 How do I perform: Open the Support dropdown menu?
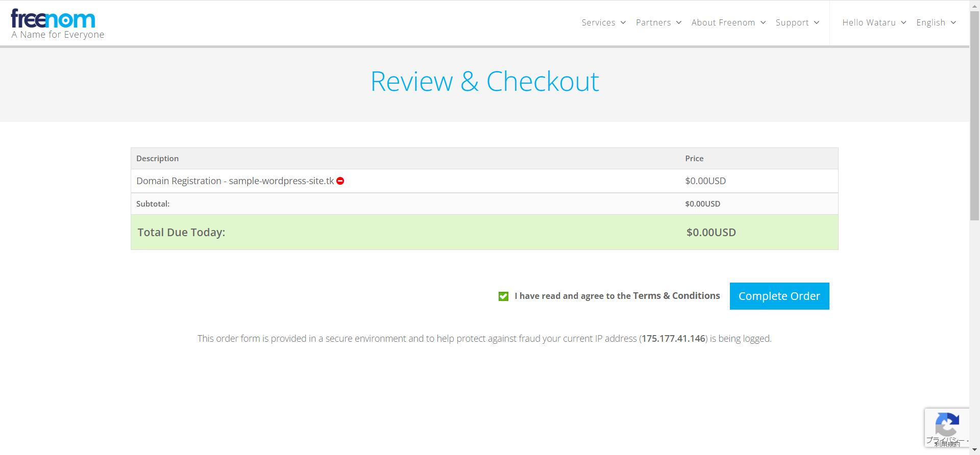797,22
